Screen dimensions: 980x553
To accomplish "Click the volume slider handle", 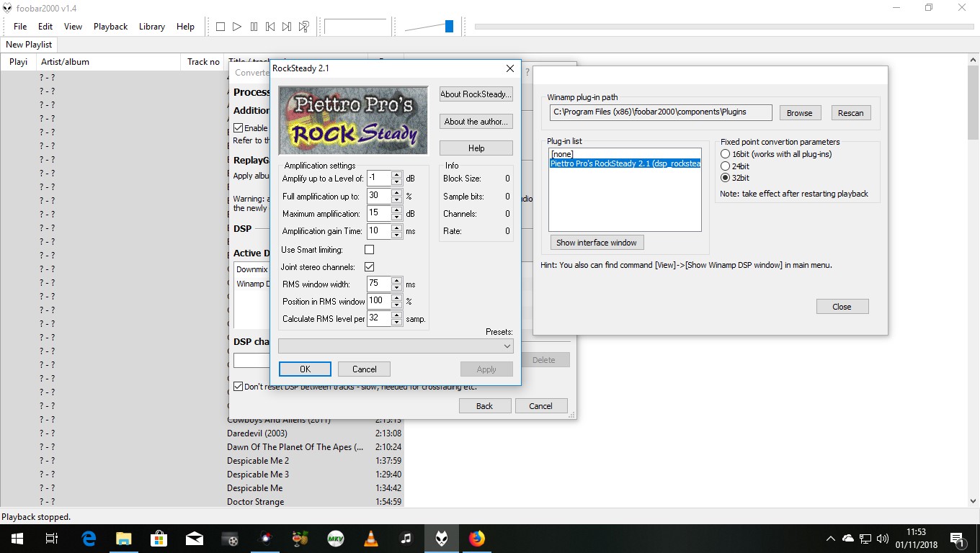I will [x=449, y=27].
